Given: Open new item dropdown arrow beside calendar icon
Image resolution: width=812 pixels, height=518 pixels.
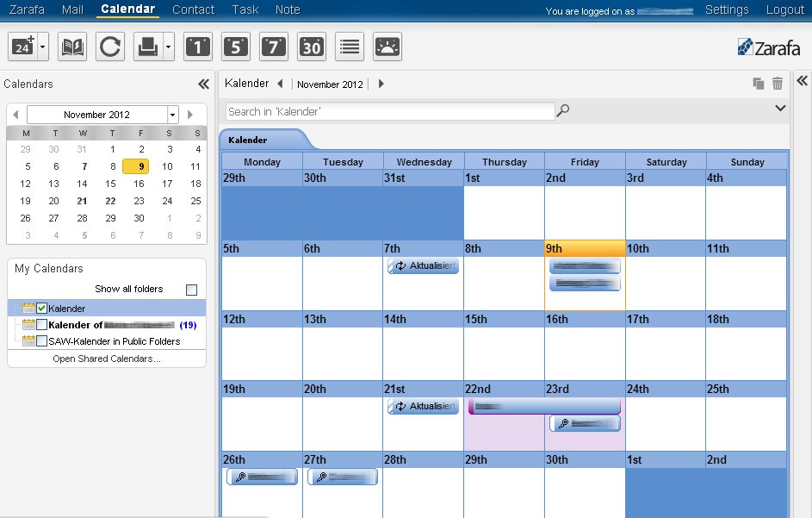Looking at the screenshot, I should pyautogui.click(x=42, y=47).
